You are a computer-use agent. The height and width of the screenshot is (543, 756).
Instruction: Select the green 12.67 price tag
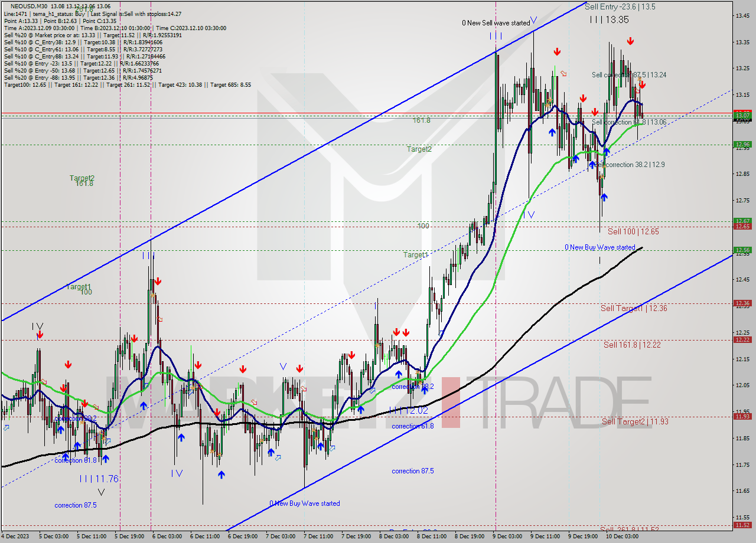pyautogui.click(x=742, y=221)
